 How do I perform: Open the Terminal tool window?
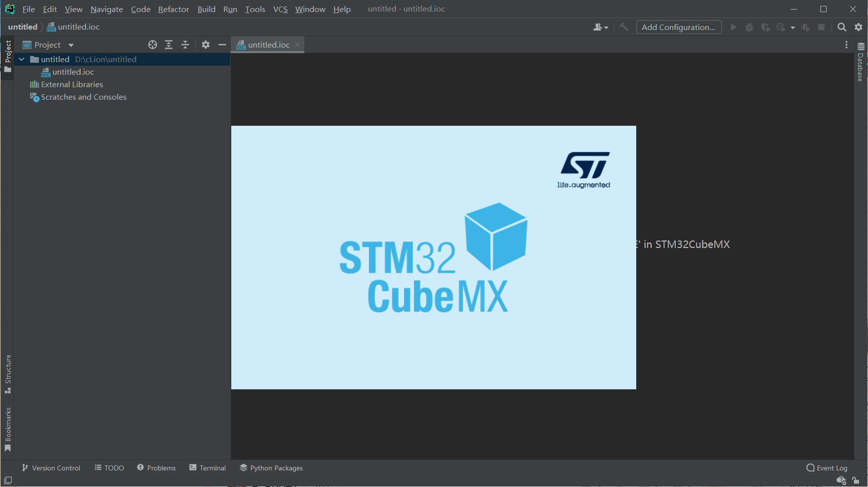[207, 467]
